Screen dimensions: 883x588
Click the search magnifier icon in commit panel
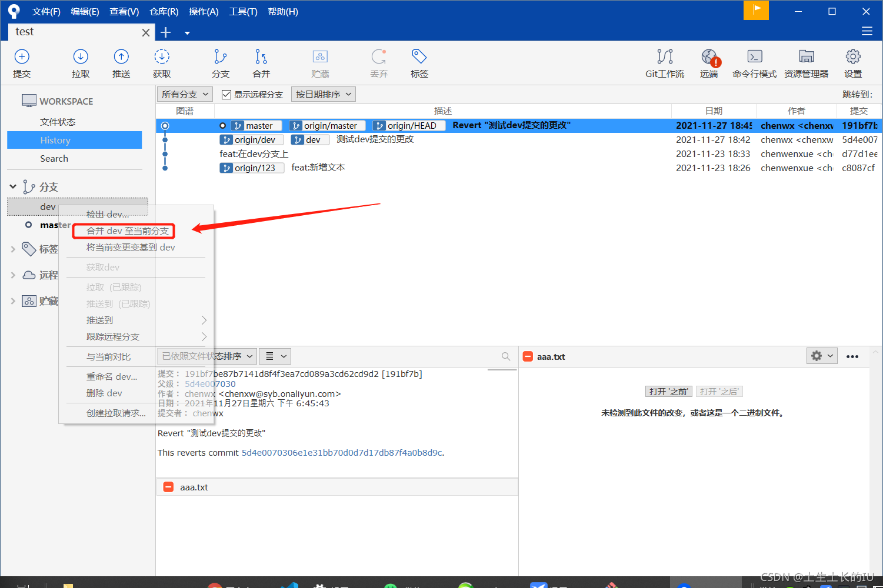[x=506, y=356]
